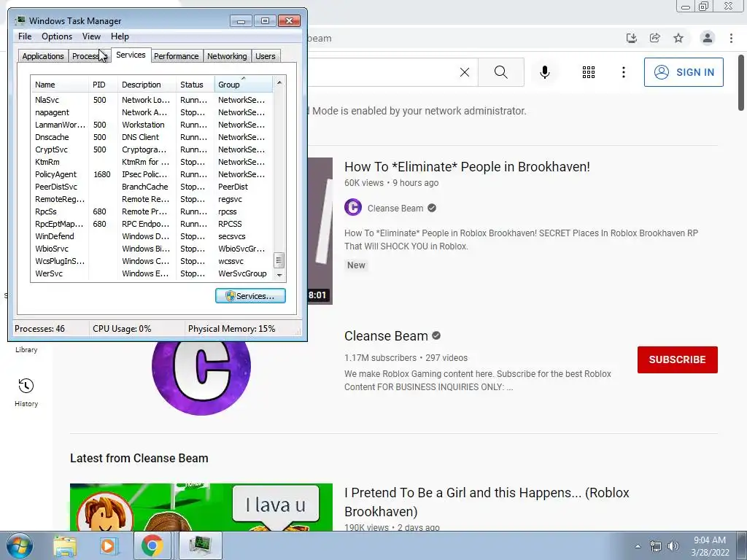This screenshot has width=747, height=560.
Task: Switch to the Applications tab
Action: point(43,55)
